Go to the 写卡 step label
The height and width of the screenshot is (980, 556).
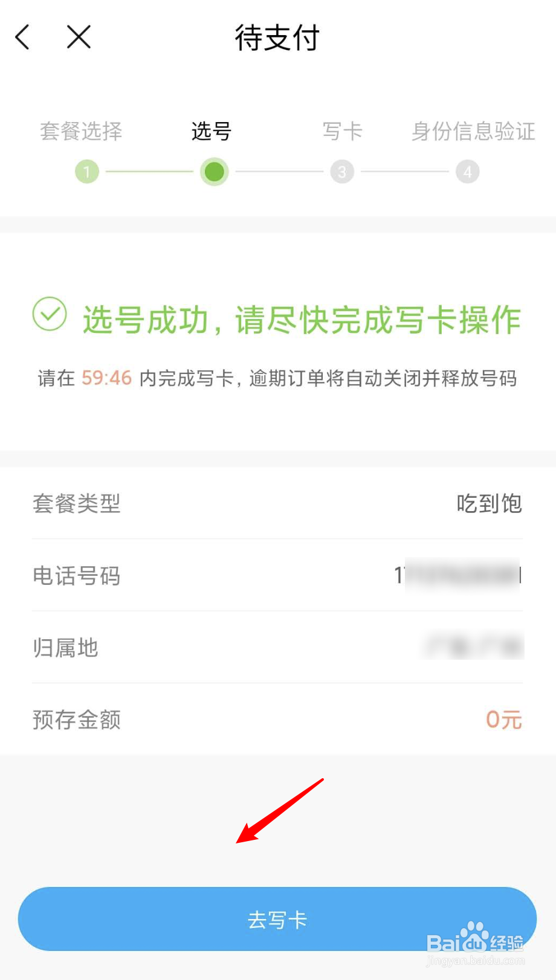342,131
